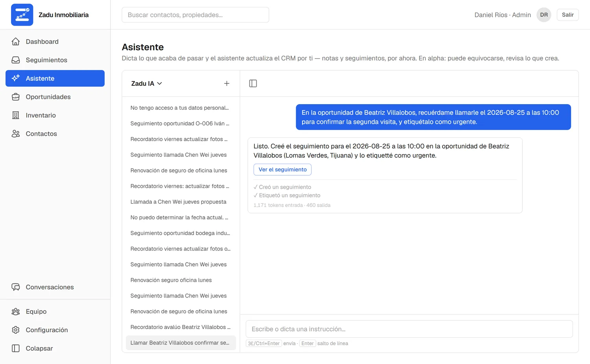The height and width of the screenshot is (364, 590).
Task: Select conversation 'Llamar Beatriz Villalobos confirmar se...'
Action: pos(181,343)
